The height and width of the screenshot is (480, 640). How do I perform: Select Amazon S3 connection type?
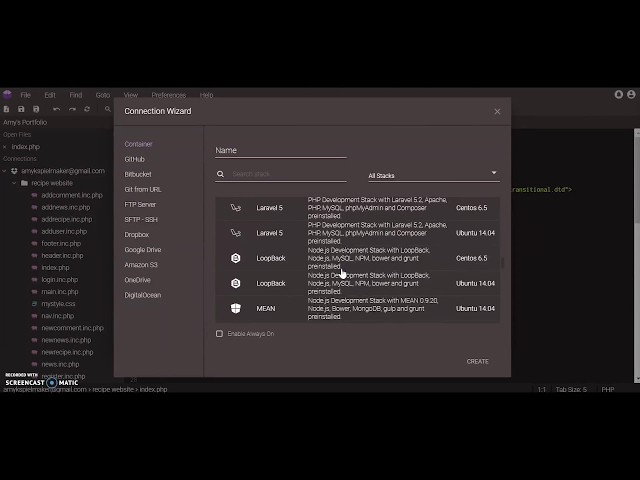(141, 265)
